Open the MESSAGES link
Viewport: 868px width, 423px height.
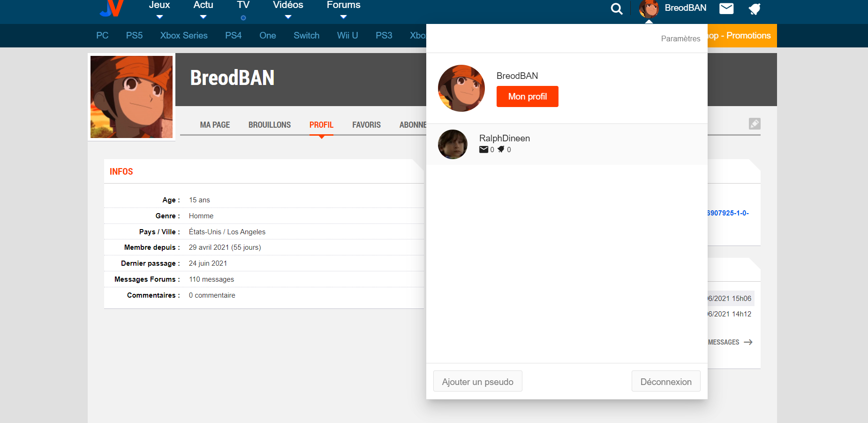(724, 342)
